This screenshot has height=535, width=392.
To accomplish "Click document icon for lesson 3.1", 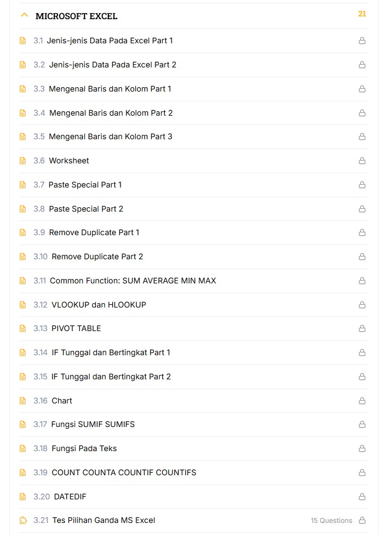I will (x=23, y=41).
